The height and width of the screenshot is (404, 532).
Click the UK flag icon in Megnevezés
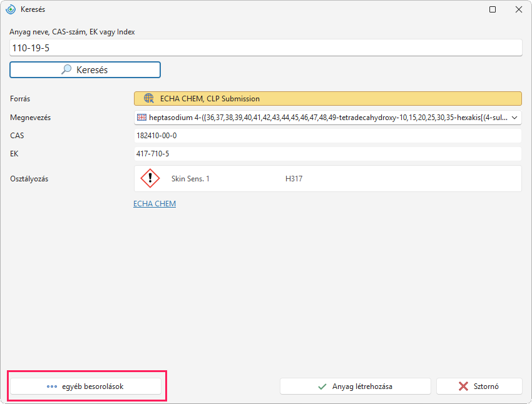pyautogui.click(x=141, y=118)
